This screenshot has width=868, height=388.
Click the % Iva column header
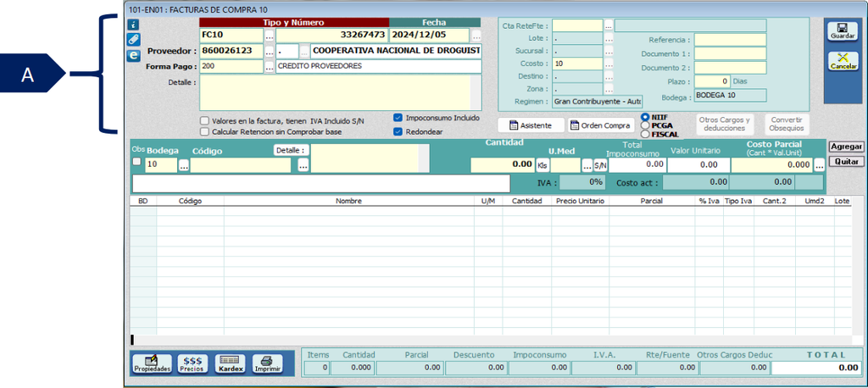click(709, 201)
